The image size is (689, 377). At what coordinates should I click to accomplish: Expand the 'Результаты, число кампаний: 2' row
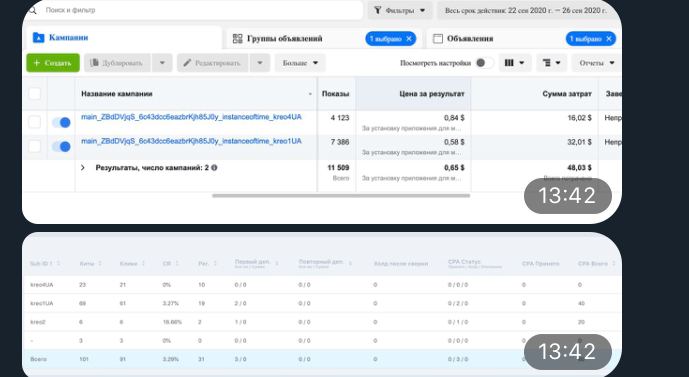pos(83,167)
